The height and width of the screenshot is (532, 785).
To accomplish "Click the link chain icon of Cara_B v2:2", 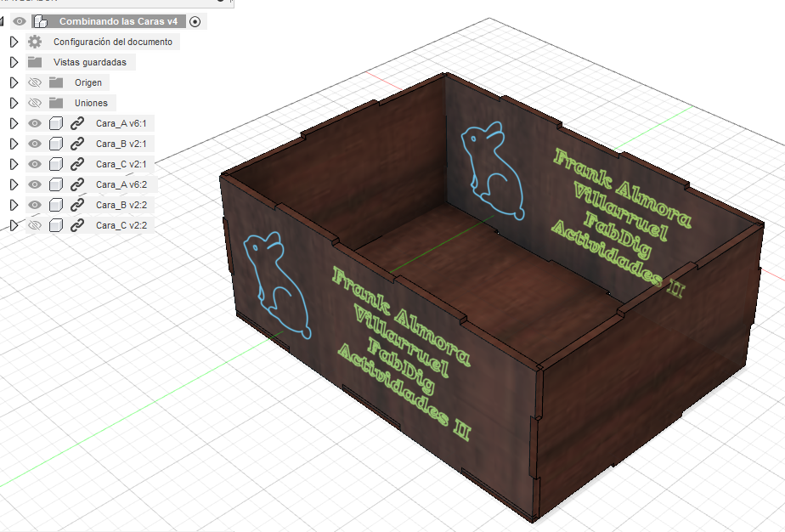I will (x=77, y=205).
